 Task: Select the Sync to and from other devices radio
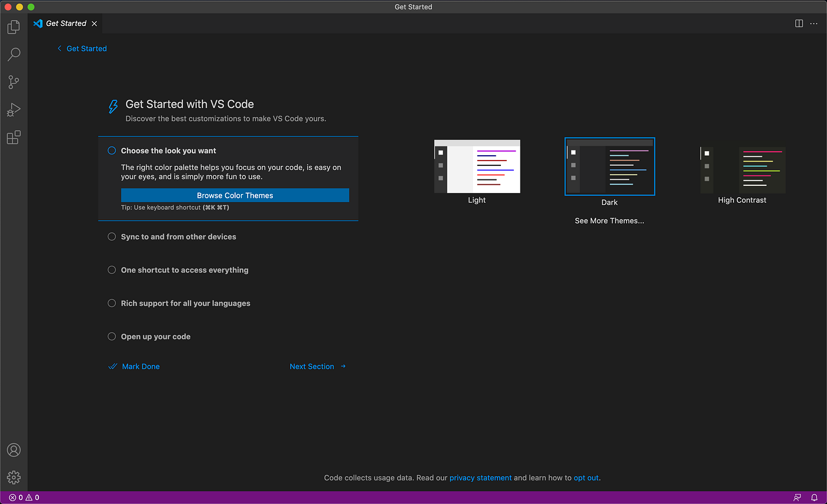(x=112, y=236)
